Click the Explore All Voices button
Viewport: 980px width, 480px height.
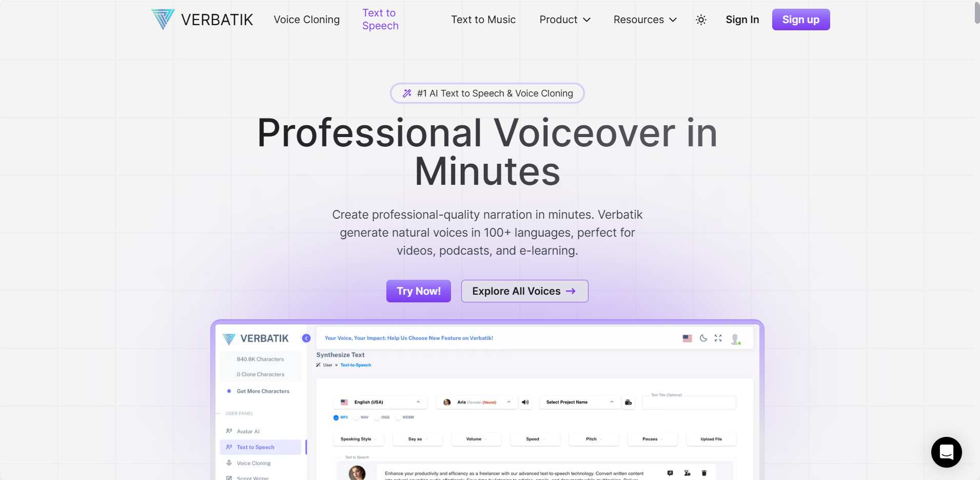[x=524, y=291]
